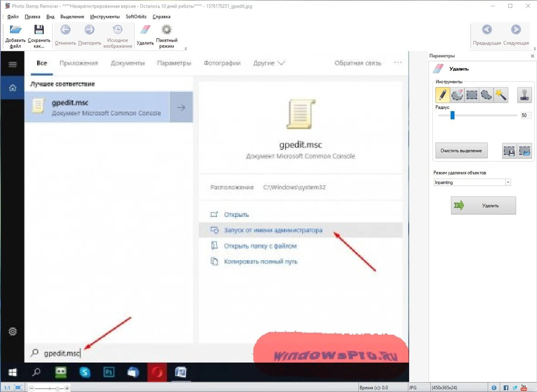Select the free-form lasso selection tool
This screenshot has height=392, width=537.
tap(486, 94)
